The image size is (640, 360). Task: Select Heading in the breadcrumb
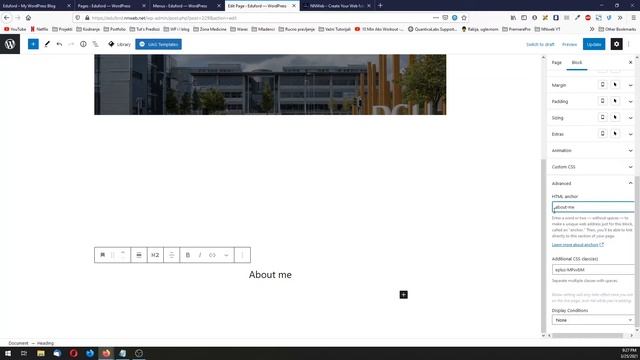tap(45, 343)
